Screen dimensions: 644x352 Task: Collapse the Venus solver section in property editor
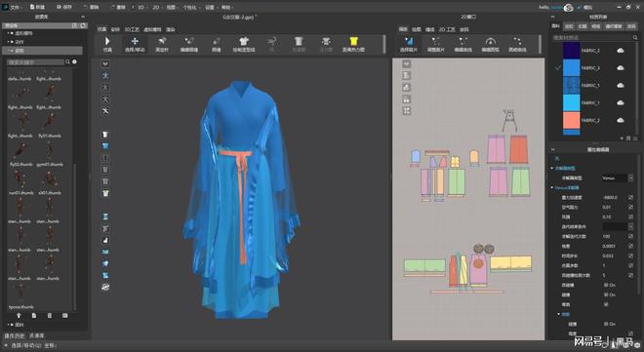[552, 187]
